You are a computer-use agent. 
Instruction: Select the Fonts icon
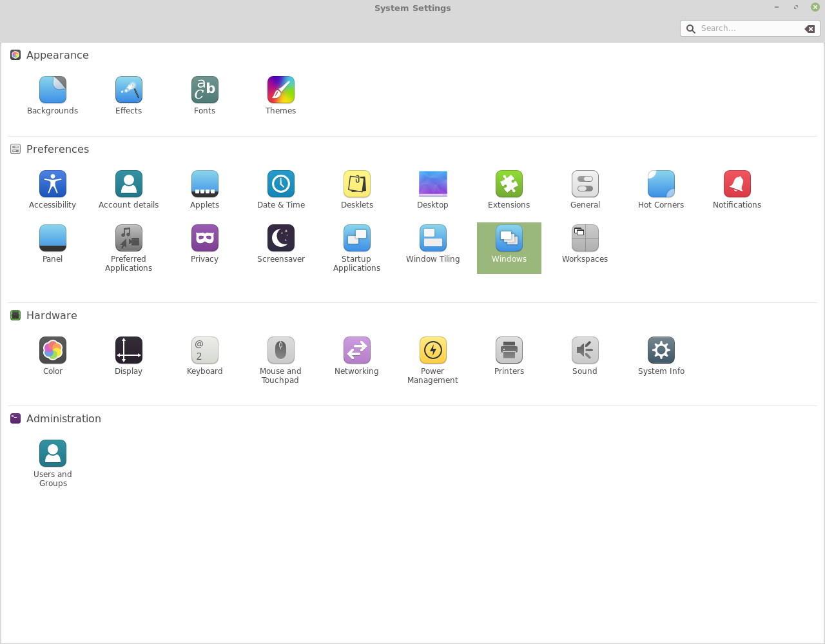pos(204,93)
